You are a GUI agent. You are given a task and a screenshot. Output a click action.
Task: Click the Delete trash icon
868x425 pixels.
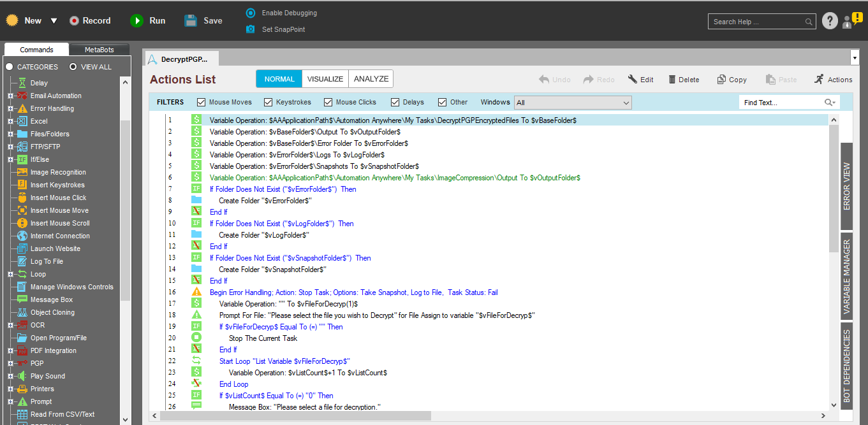coord(672,80)
